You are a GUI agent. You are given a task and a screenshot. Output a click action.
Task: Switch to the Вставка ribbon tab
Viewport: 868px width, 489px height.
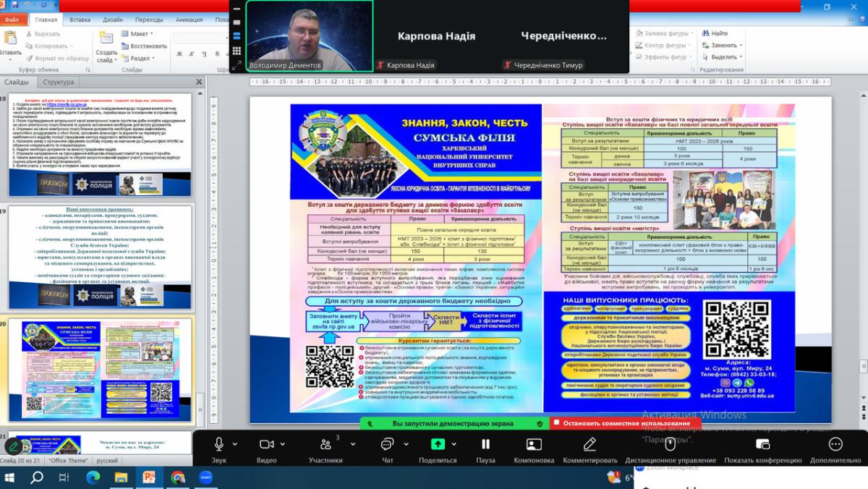(x=80, y=20)
